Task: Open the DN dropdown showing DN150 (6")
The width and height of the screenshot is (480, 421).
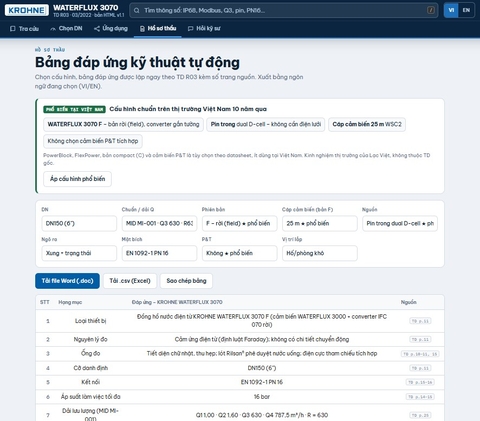Action: [x=79, y=223]
